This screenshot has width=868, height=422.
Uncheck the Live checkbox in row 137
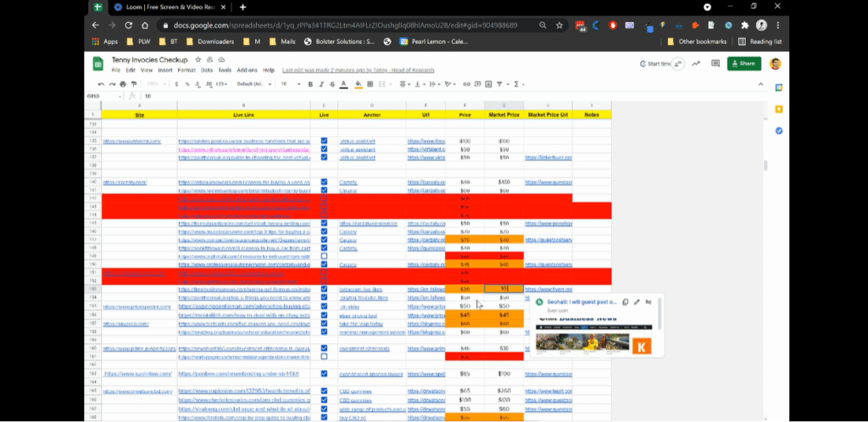coord(324,157)
